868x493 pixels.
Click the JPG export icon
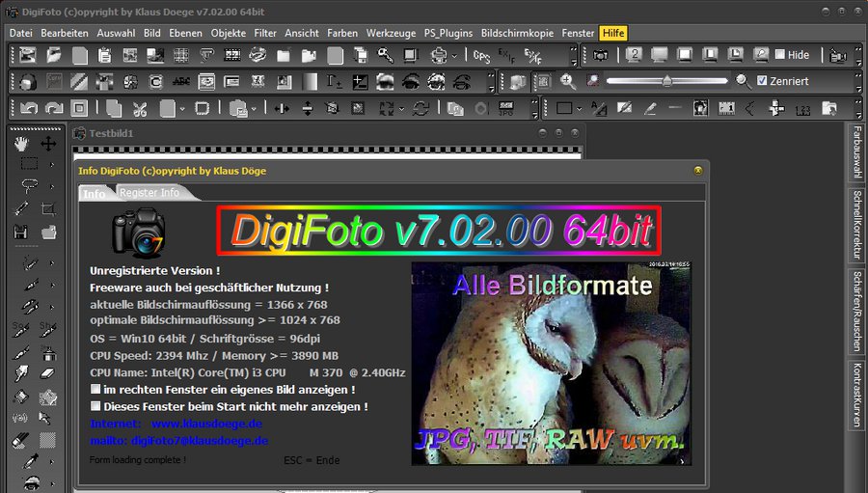point(506,108)
